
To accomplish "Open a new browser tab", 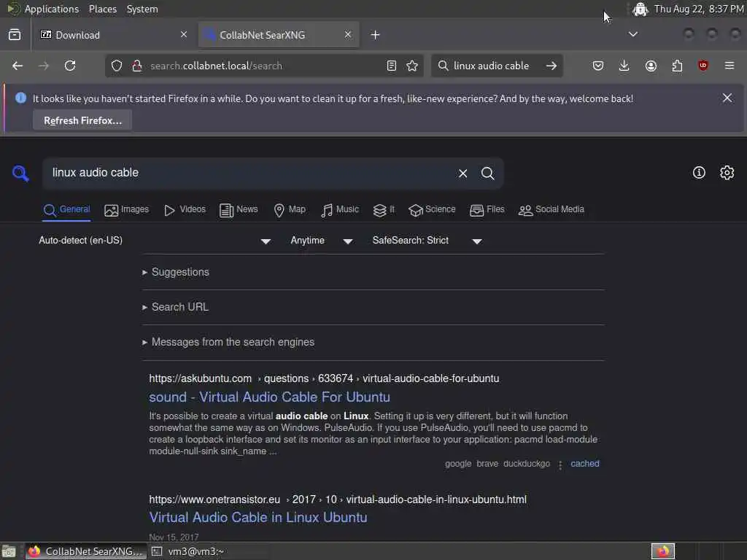I will click(x=376, y=35).
